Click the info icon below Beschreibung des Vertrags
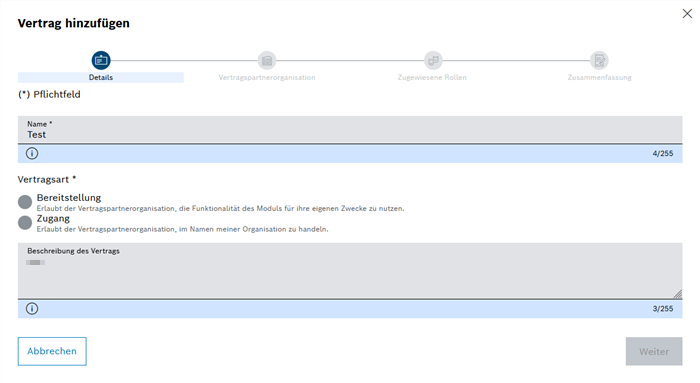Screen dimensions: 700x383 [x=32, y=308]
